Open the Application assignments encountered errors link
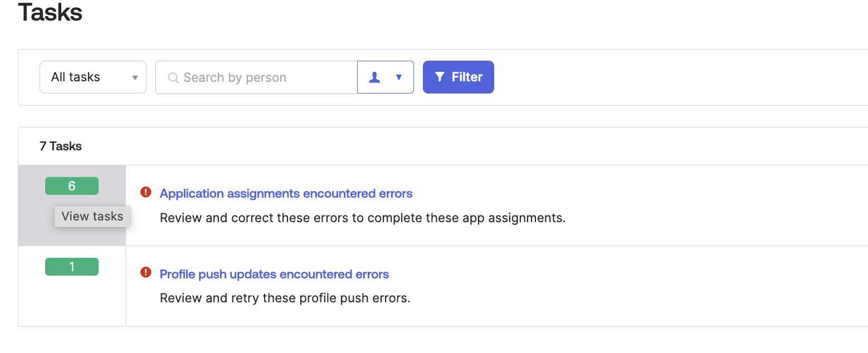868x353 pixels. [286, 194]
